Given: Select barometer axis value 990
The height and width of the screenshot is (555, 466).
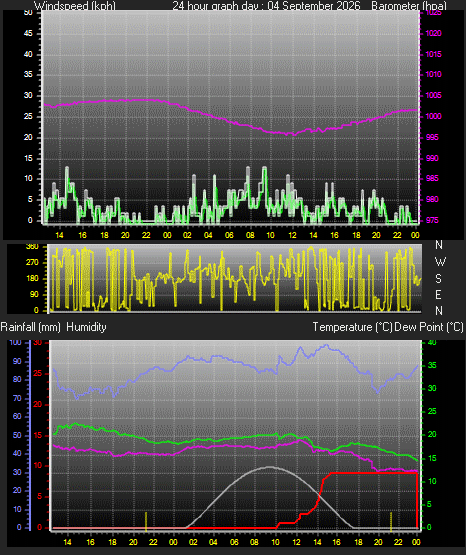Looking at the screenshot, I should tap(432, 158).
